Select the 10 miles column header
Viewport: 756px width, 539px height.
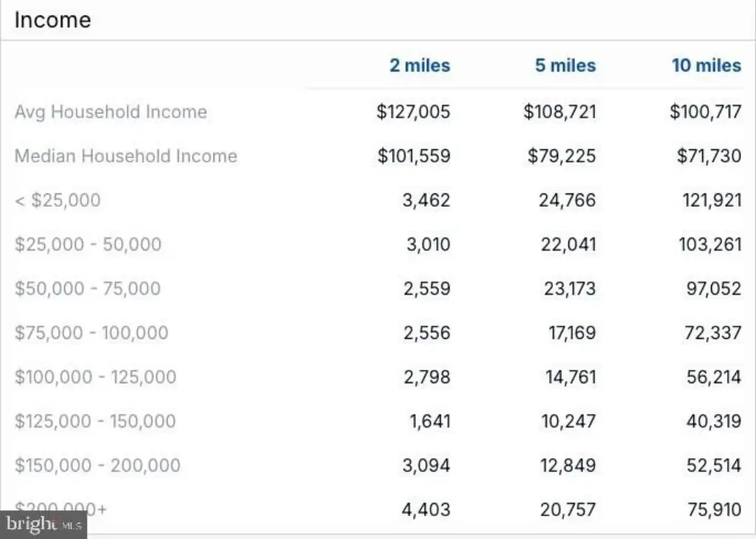click(x=707, y=66)
